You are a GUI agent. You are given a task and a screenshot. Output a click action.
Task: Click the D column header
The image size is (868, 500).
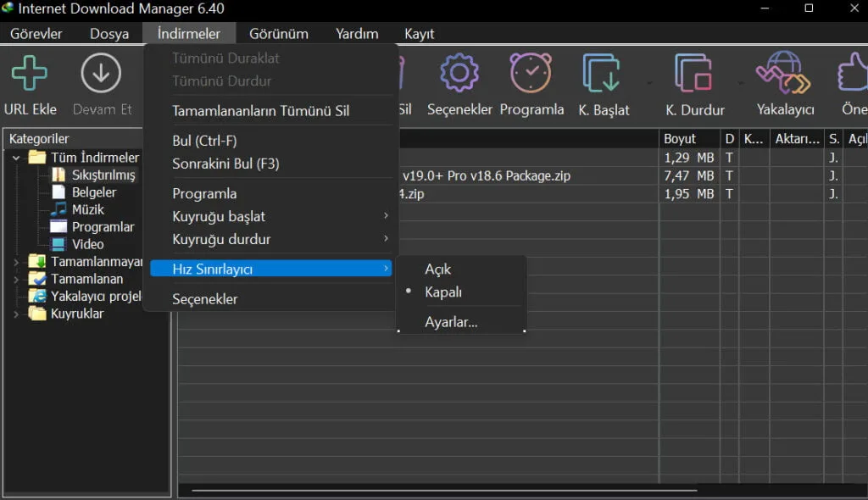coord(730,138)
